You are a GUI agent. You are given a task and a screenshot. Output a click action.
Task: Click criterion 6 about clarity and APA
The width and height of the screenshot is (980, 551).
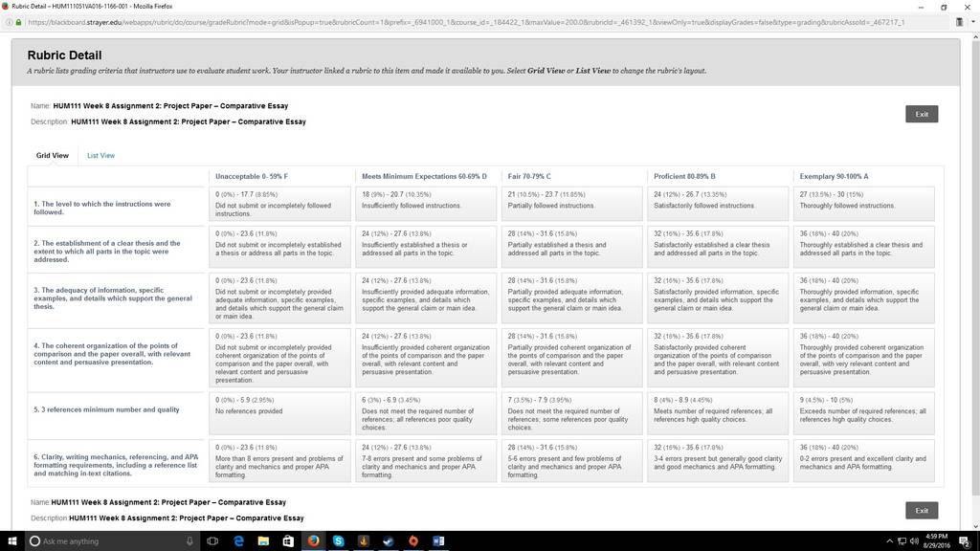click(115, 466)
